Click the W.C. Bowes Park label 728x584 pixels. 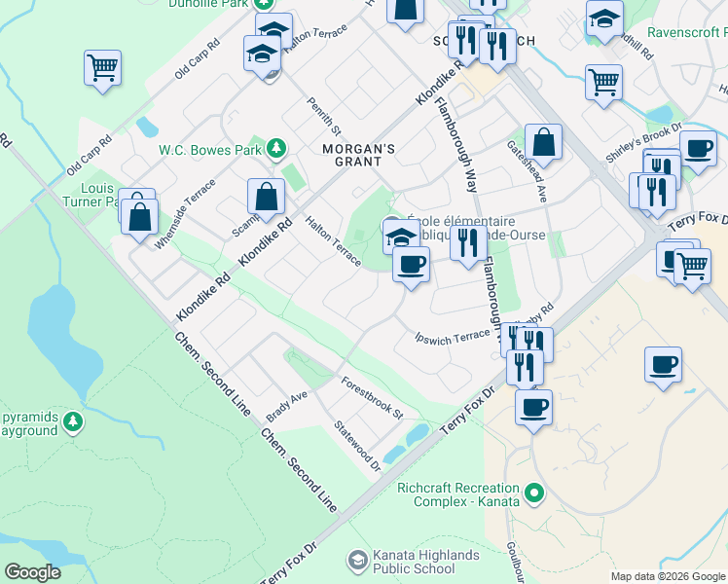coord(210,150)
